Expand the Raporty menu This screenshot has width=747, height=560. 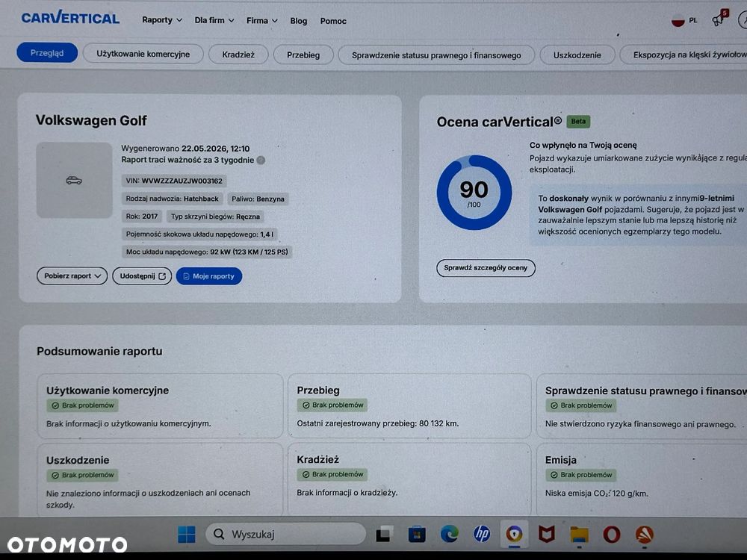click(162, 20)
